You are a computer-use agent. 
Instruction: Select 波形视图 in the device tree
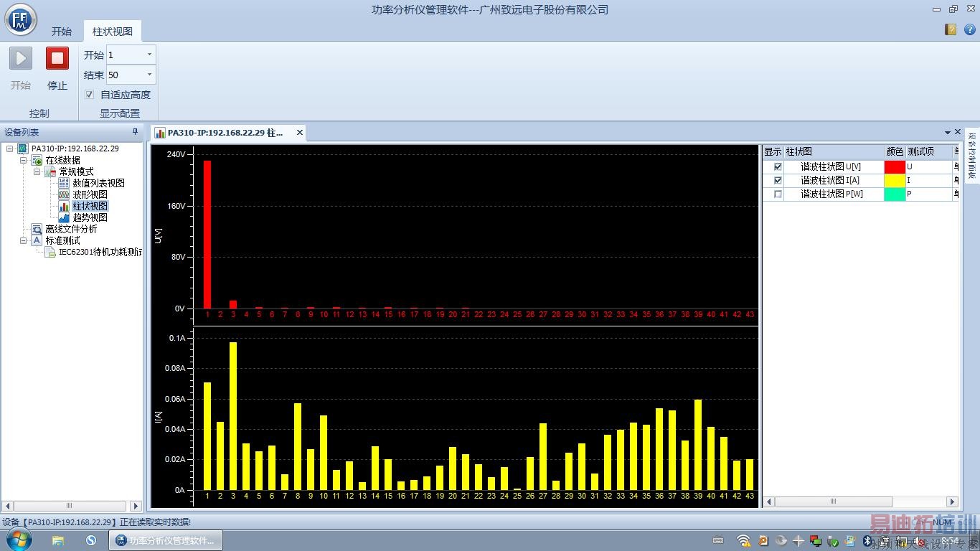click(90, 194)
